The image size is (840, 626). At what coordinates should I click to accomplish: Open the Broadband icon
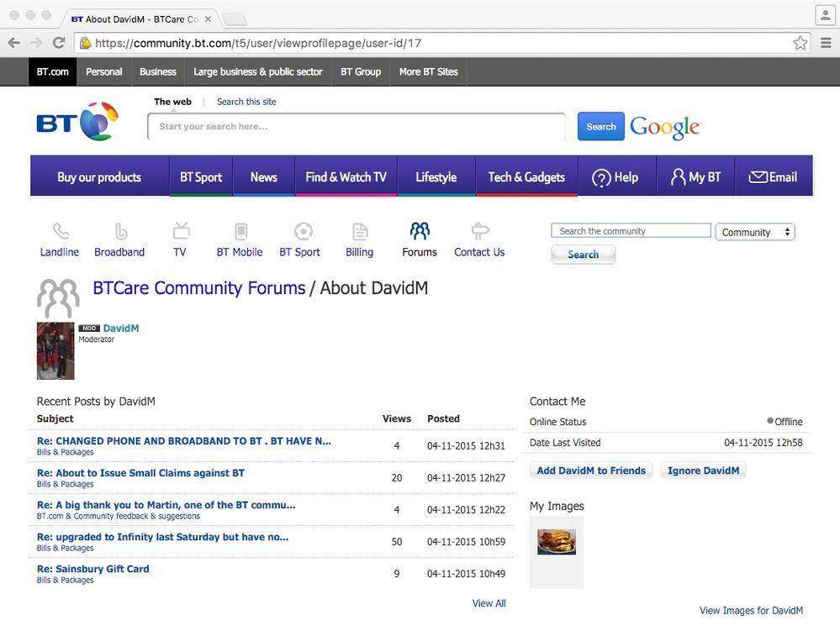click(121, 231)
